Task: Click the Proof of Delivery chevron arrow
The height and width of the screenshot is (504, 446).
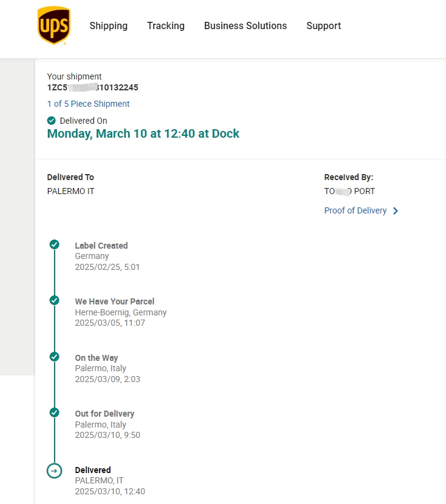Action: point(396,211)
